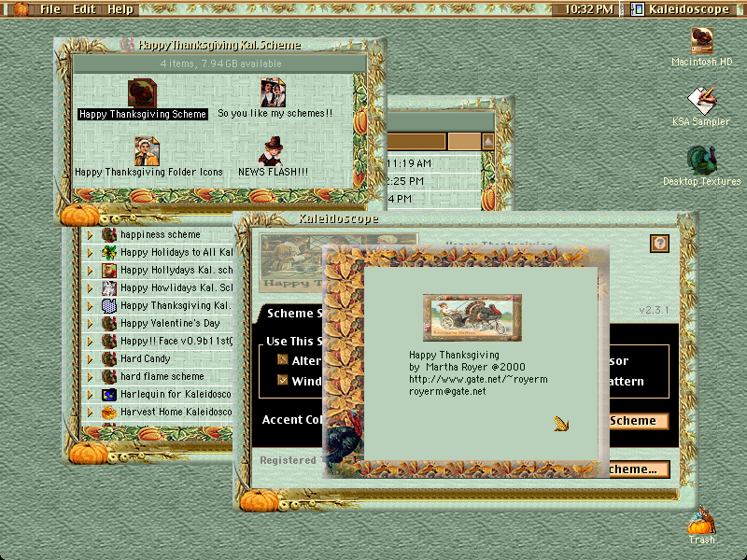
Task: Click the light tan column header in back window
Action: [x=464, y=142]
